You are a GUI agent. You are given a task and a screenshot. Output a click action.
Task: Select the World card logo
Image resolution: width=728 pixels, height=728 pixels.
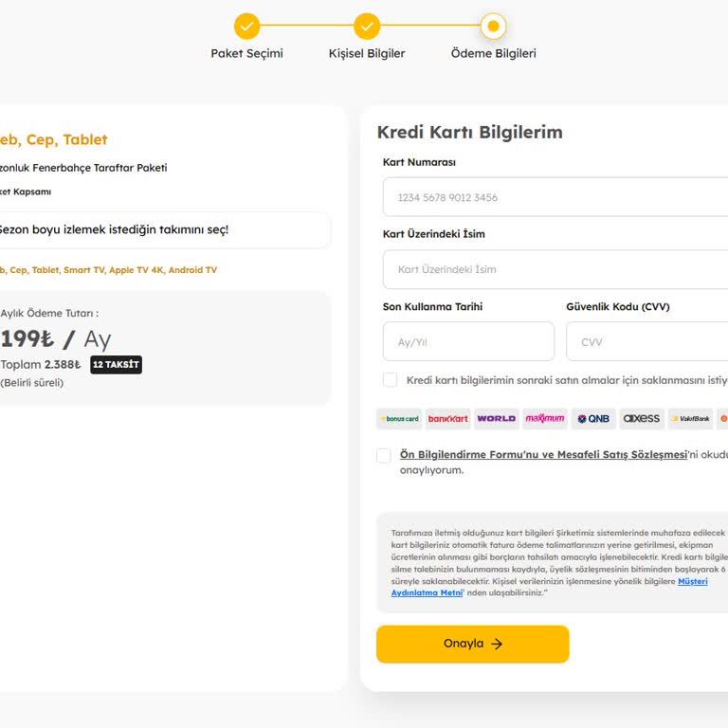[x=496, y=419]
